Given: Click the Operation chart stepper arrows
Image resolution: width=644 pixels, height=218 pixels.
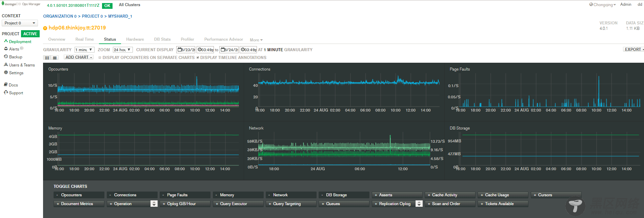Looking at the screenshot, I should coord(154,204).
